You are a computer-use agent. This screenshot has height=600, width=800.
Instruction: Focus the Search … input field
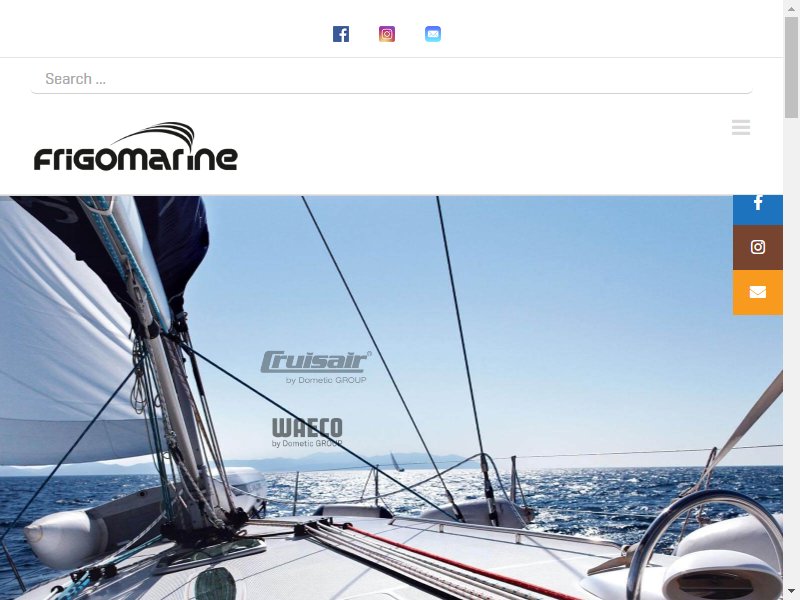391,79
